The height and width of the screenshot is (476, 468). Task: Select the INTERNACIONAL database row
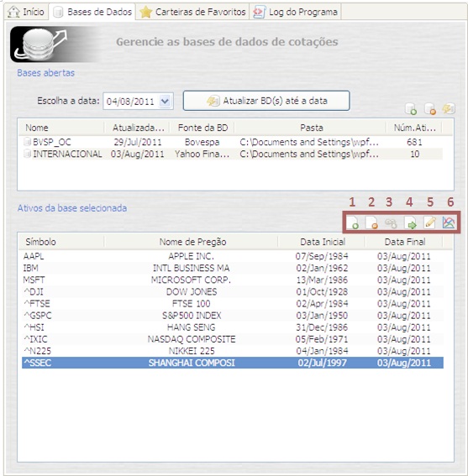[x=232, y=154]
